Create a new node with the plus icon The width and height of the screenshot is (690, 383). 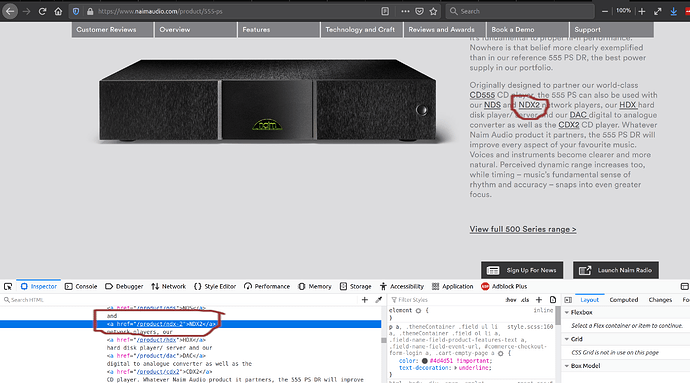(364, 300)
